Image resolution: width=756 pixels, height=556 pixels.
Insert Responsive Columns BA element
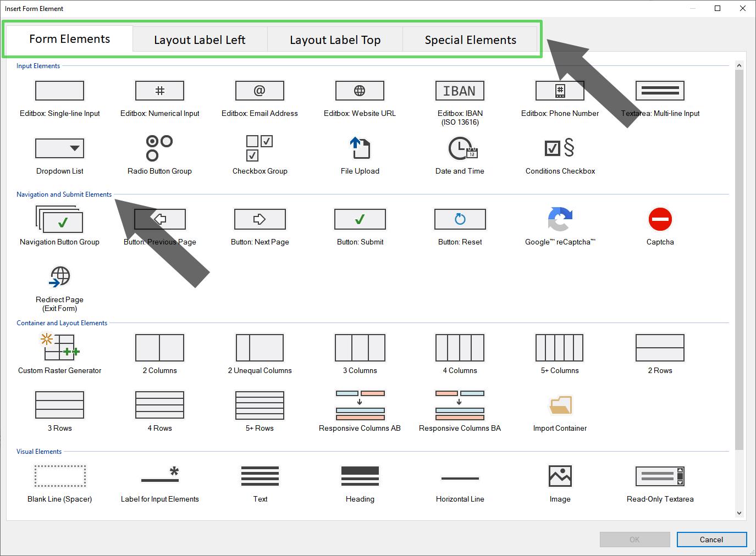[460, 412]
